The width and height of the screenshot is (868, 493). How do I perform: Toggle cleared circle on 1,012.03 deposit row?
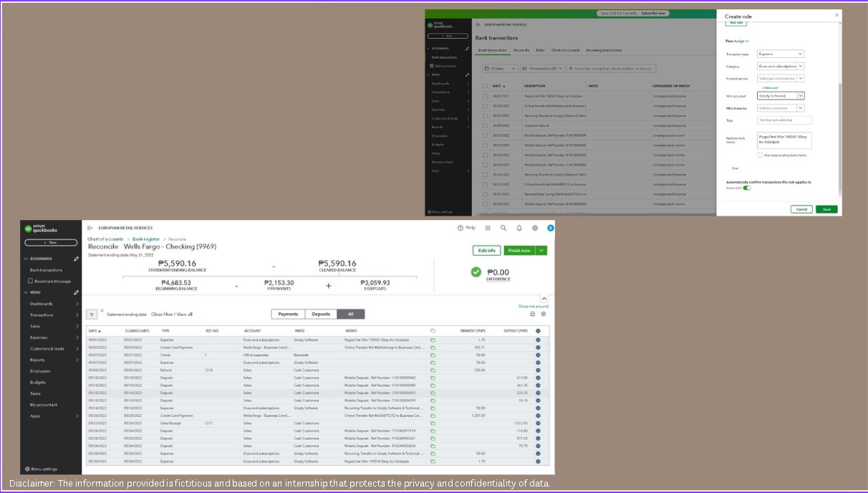pos(538,423)
